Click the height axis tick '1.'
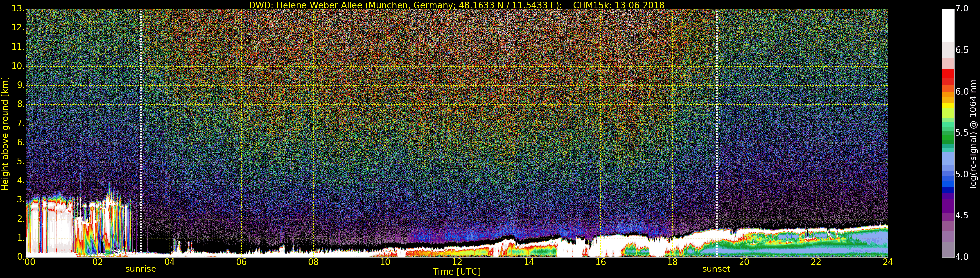Viewport: 980px width, 278px height. pos(21,238)
